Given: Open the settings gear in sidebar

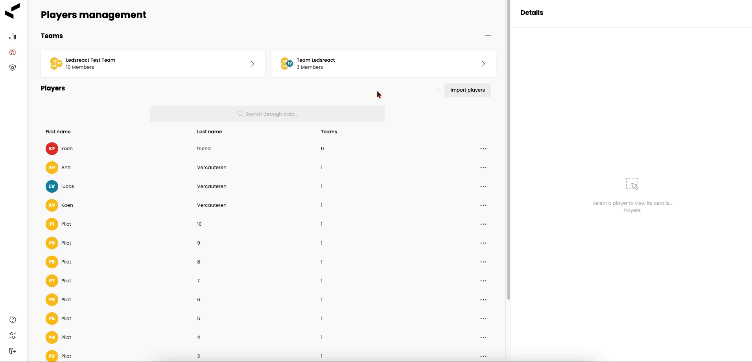Looking at the screenshot, I should [x=13, y=336].
